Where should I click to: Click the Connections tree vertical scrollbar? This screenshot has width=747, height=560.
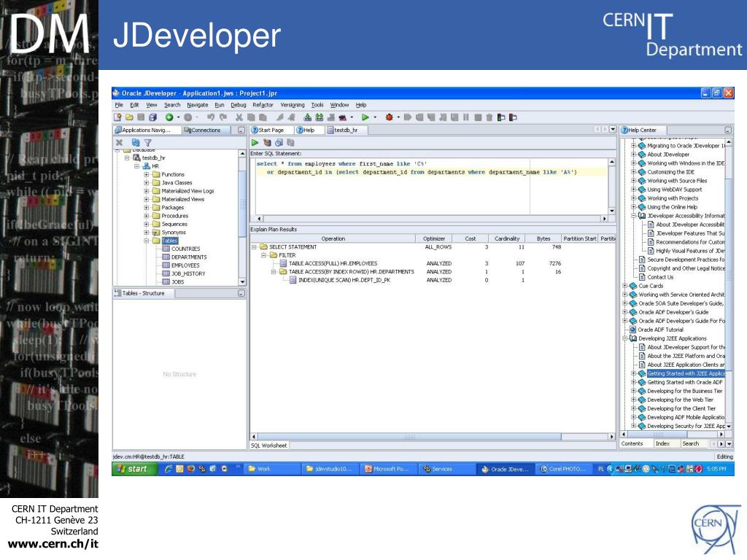click(242, 218)
